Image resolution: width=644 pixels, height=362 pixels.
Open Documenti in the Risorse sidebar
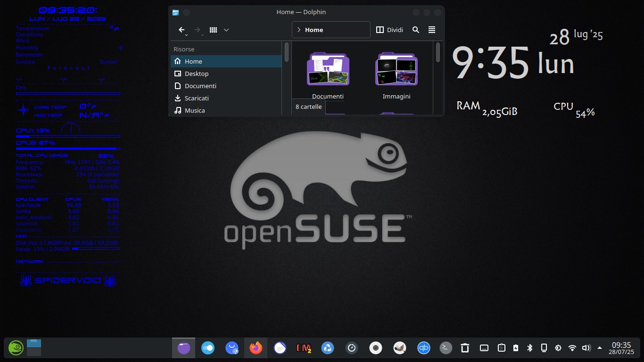coord(226,86)
